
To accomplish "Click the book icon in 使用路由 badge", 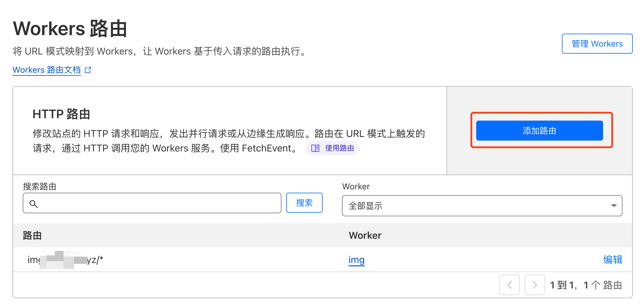I will pyautogui.click(x=315, y=148).
